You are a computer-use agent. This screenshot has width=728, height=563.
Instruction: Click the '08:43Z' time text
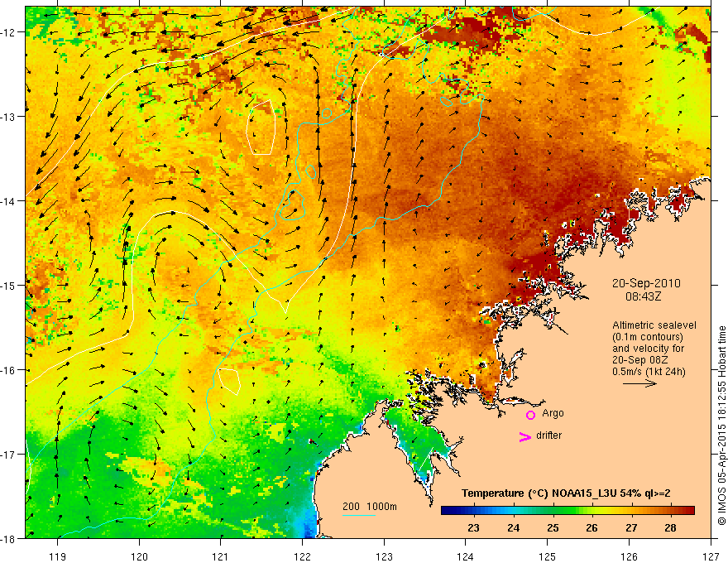coord(643,296)
